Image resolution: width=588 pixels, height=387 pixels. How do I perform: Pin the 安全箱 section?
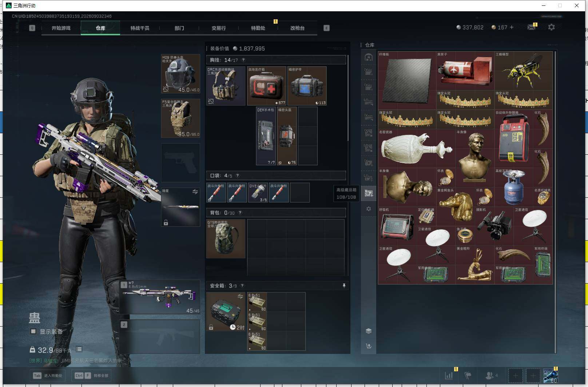(x=344, y=286)
